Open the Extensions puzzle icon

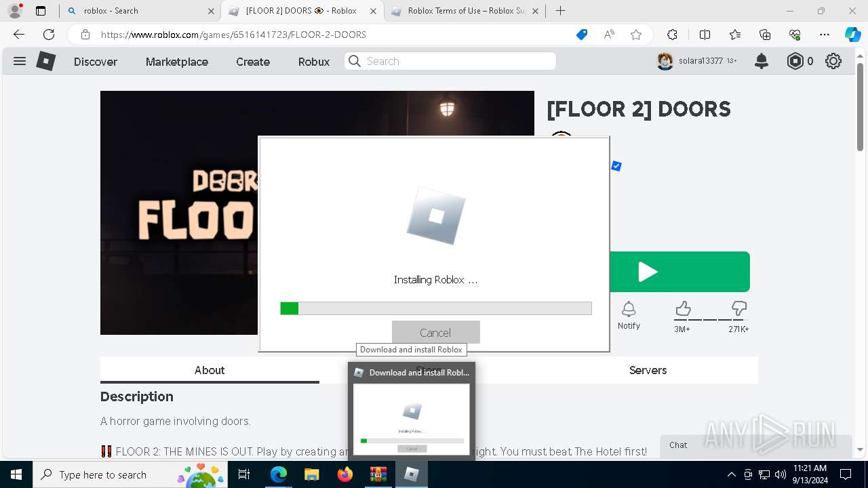click(x=672, y=35)
